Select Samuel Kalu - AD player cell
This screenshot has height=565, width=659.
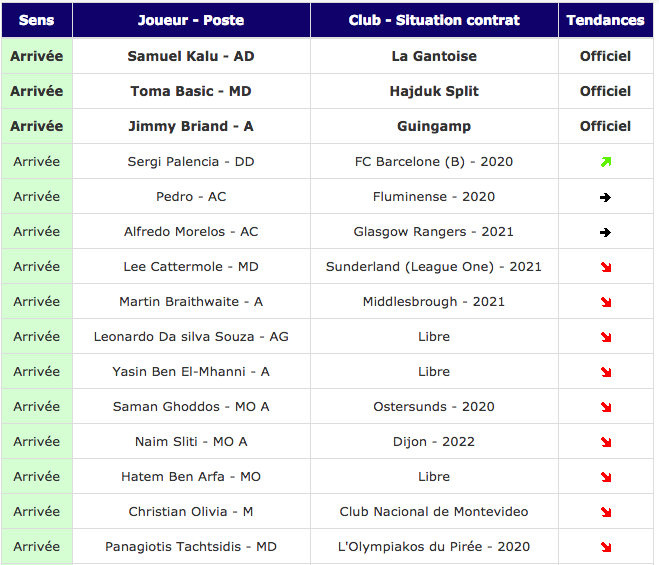(191, 56)
